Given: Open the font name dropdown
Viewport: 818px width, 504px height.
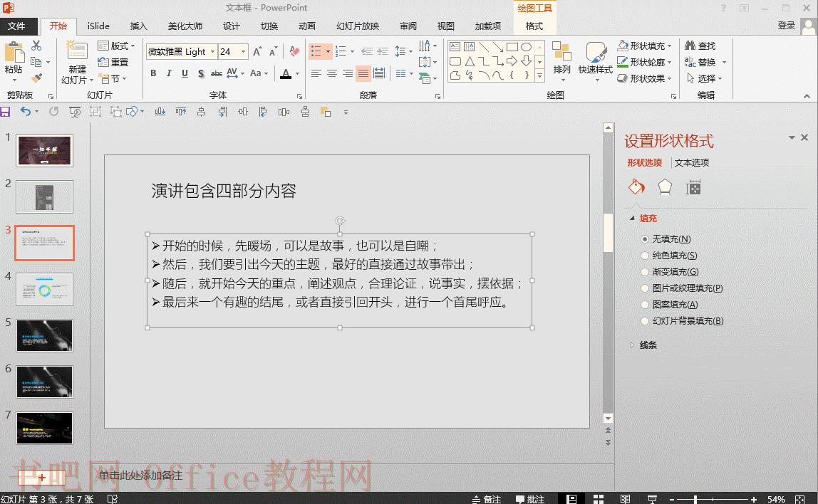Looking at the screenshot, I should (213, 51).
